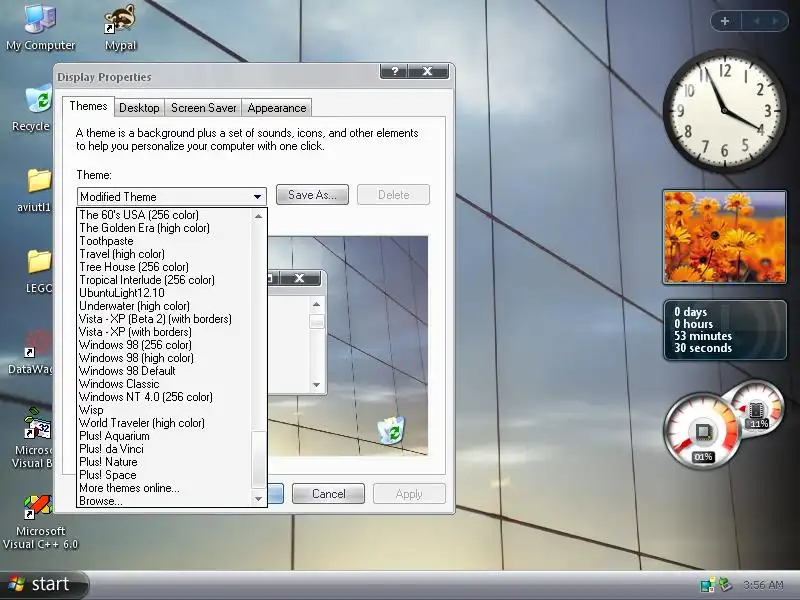This screenshot has width=800, height=600.
Task: Click the theme list scrollbar thumb
Action: [259, 458]
